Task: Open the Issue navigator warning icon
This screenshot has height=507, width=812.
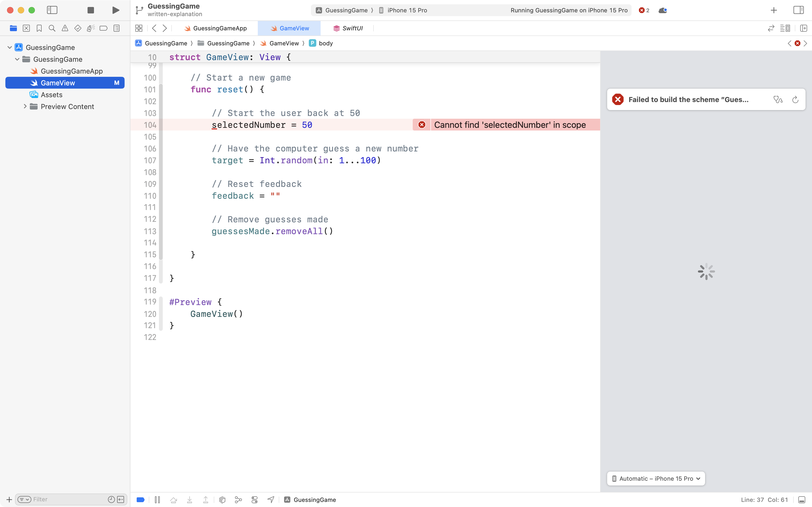Action: pos(65,28)
